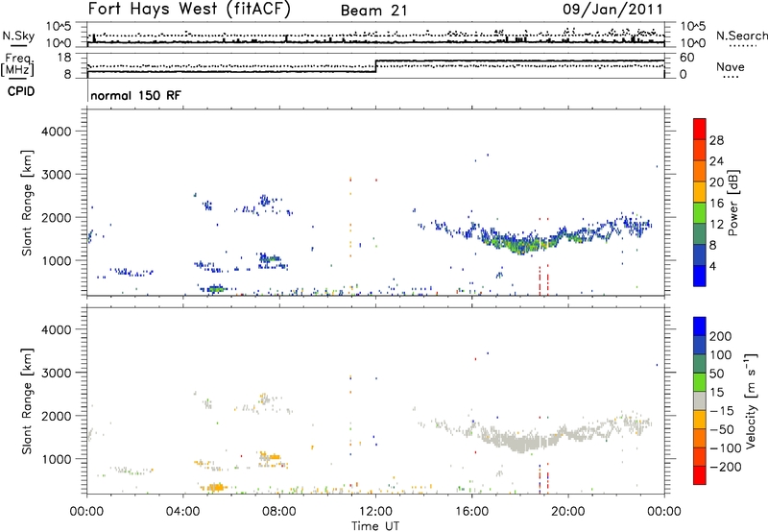Click the "60" Nave axis value
This screenshot has width=768, height=532.
(686, 58)
